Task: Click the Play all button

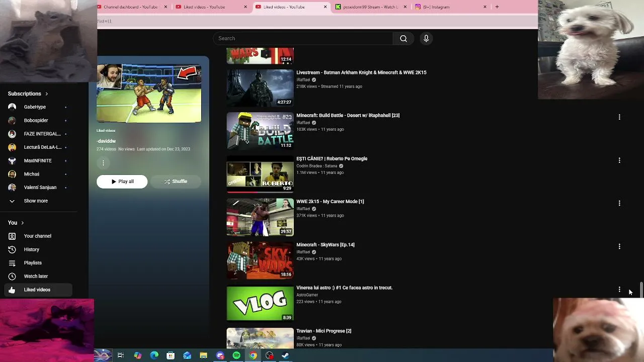Action: (122, 182)
